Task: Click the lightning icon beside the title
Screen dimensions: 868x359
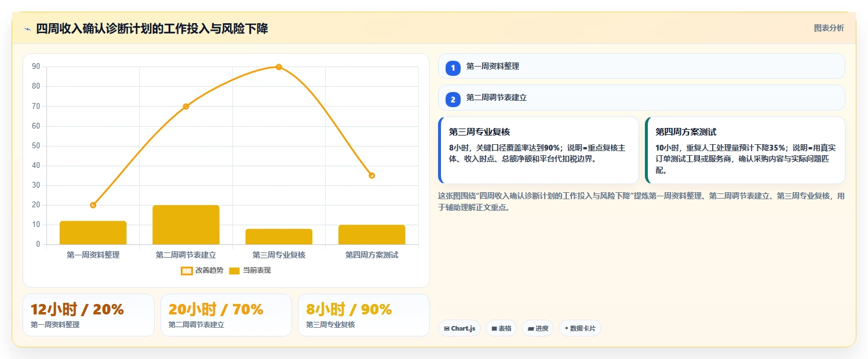Action: pyautogui.click(x=27, y=29)
